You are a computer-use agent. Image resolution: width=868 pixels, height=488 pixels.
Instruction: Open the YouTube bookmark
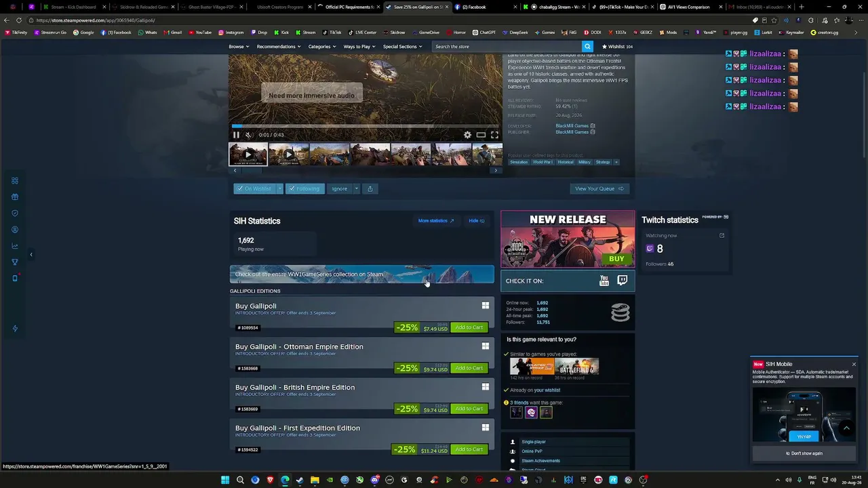(x=200, y=33)
